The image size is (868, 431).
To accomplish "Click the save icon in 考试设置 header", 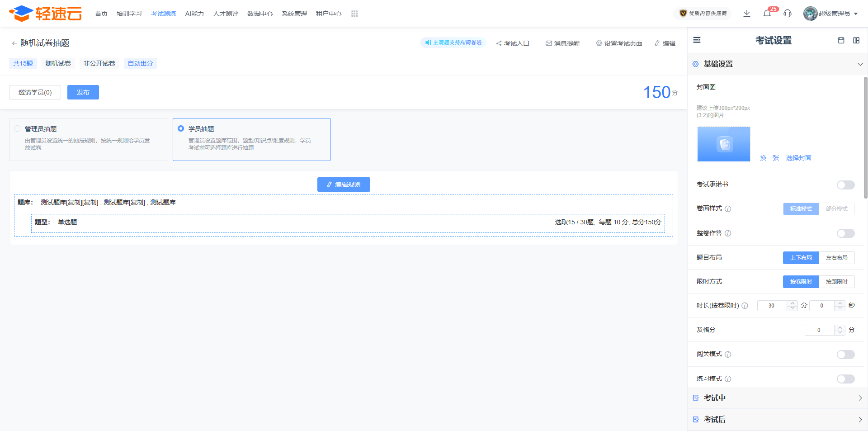I will coord(841,40).
